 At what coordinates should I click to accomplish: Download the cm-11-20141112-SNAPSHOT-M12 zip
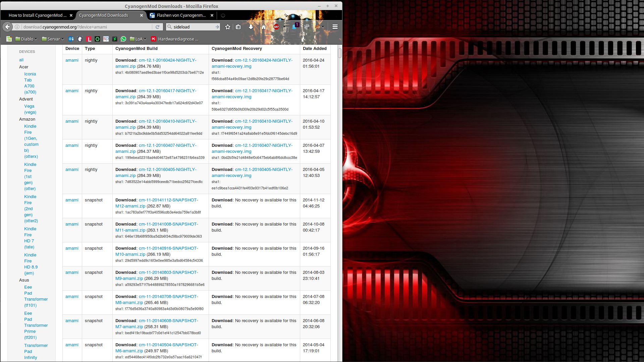pyautogui.click(x=157, y=203)
